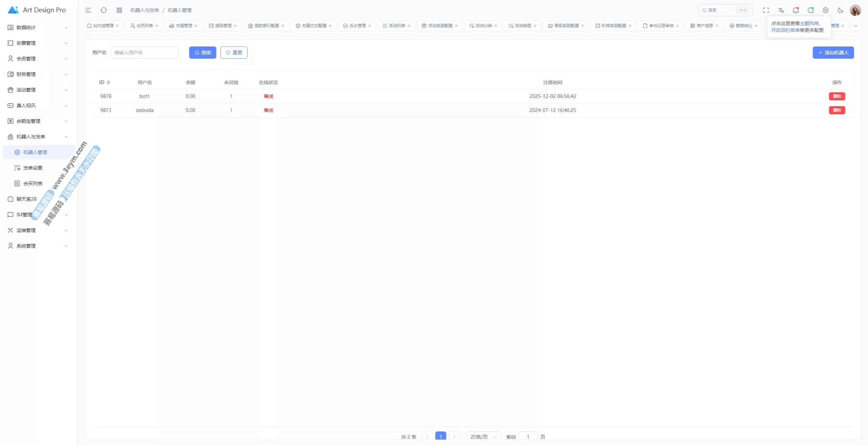Screen dimensions: 868x445
Task: Delete the bot1 row
Action: pos(837,96)
